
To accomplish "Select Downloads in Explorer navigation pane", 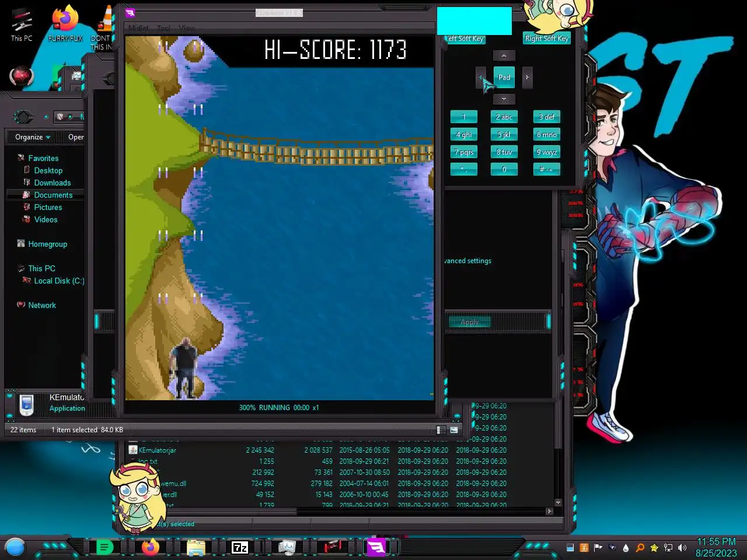I will pos(52,183).
